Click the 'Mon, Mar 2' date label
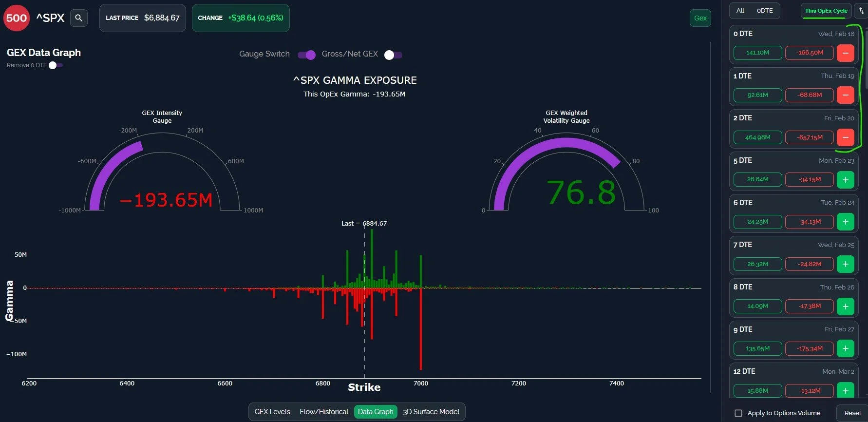The height and width of the screenshot is (422, 868). 838,371
